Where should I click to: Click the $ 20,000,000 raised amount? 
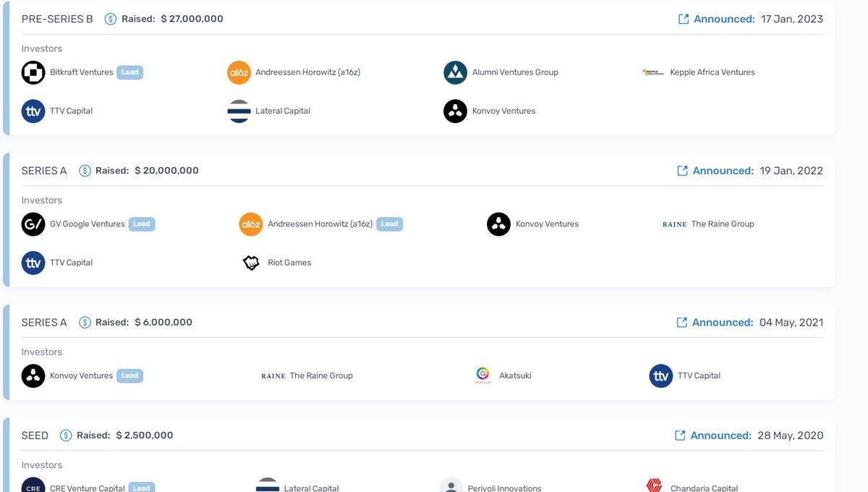[166, 171]
